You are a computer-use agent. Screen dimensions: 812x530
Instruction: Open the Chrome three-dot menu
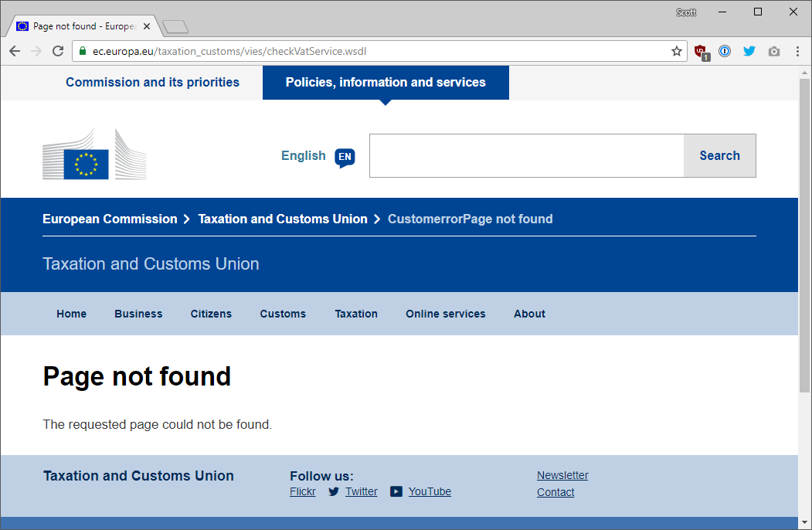pyautogui.click(x=797, y=51)
